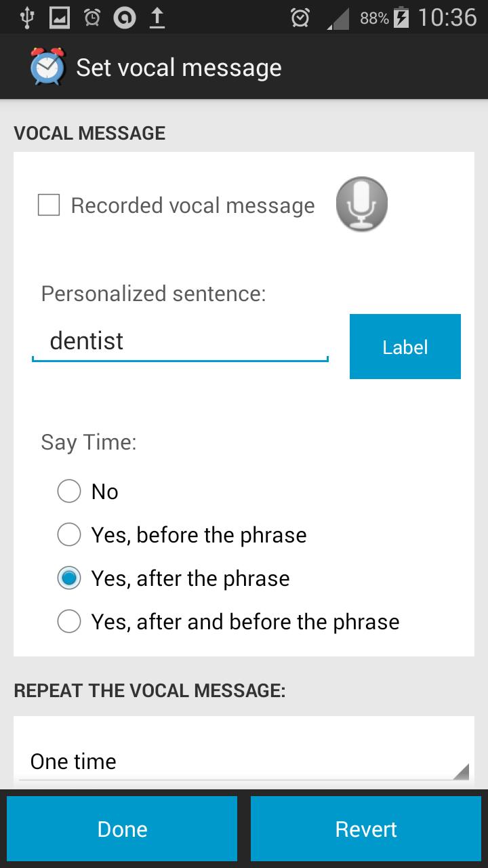Tap the picture notification icon

(60, 18)
